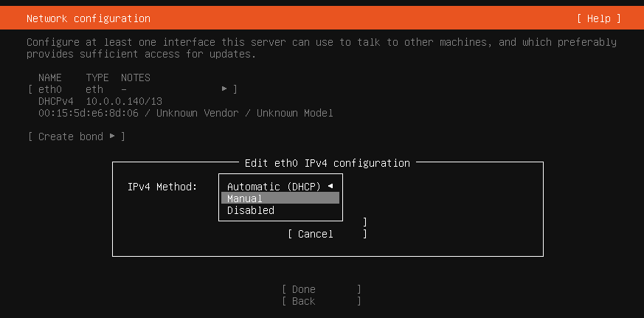
Task: Click the triangle marker next to Automatic (DHCP)
Action: pos(330,187)
